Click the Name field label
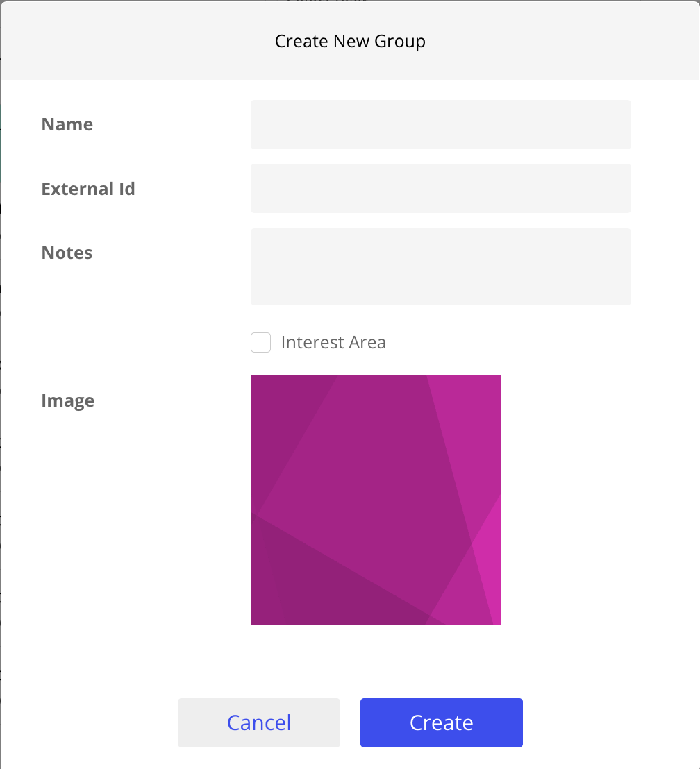 67,124
